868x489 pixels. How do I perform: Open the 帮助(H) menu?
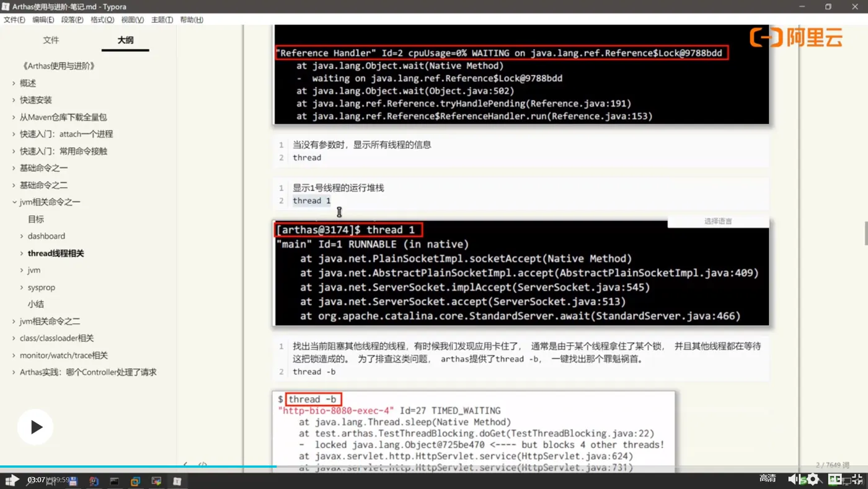click(192, 20)
